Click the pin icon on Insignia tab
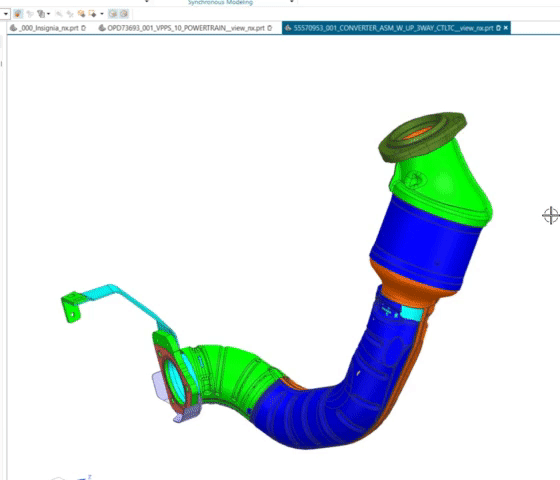This screenshot has width=560, height=480. click(83, 28)
